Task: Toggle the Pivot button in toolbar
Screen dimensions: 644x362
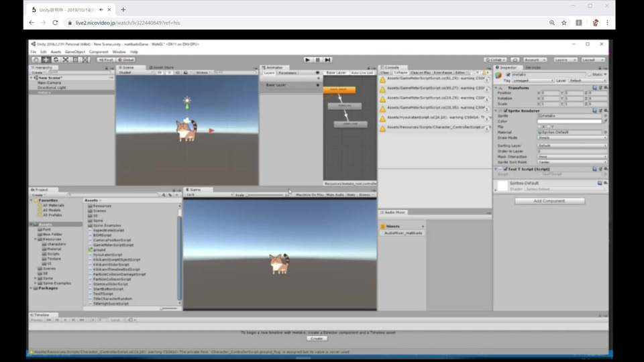Action: point(105,60)
